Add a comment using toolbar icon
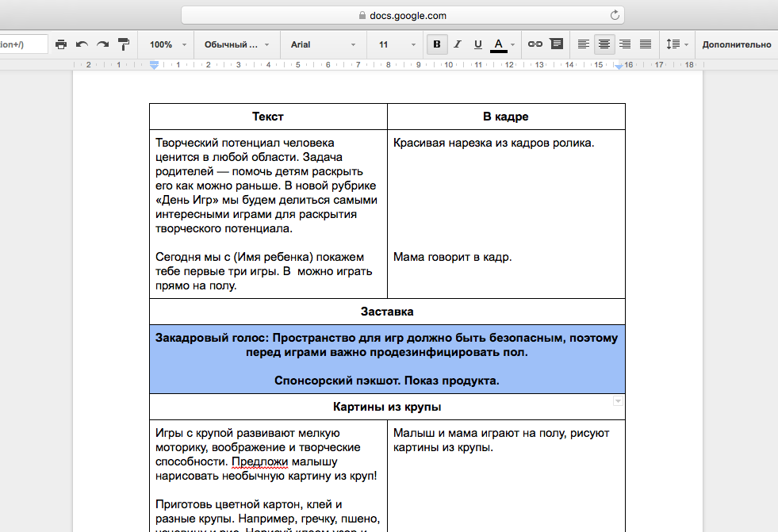 pos(557,44)
